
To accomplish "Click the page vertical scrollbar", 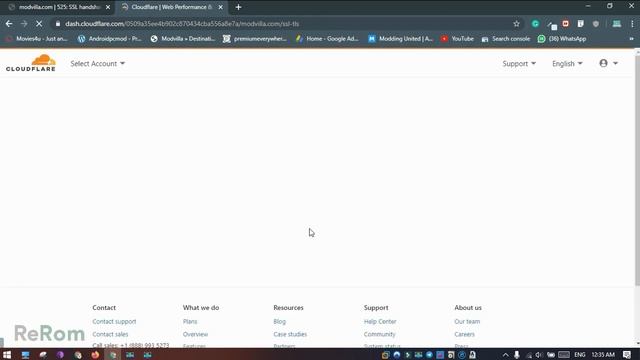I will click(x=637, y=171).
